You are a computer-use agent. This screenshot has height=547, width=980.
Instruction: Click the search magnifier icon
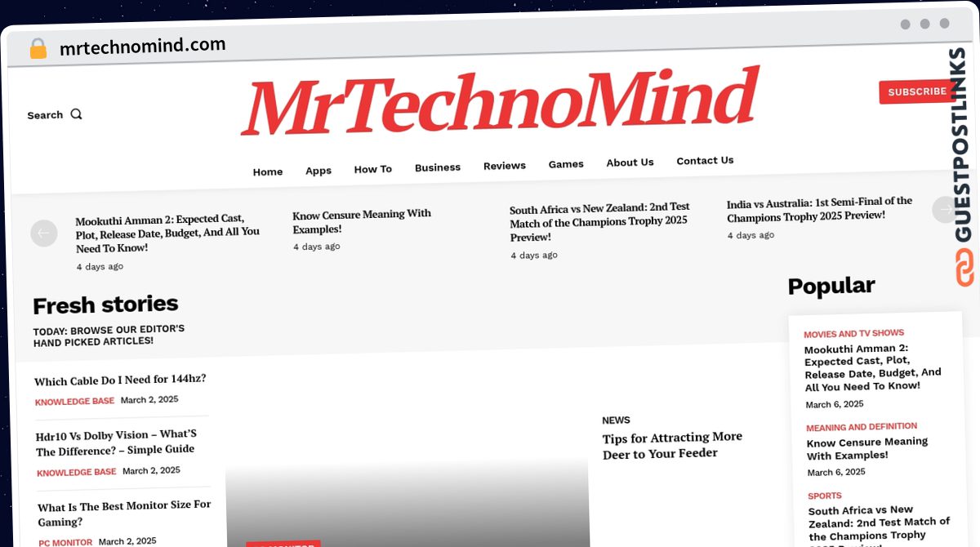point(76,114)
